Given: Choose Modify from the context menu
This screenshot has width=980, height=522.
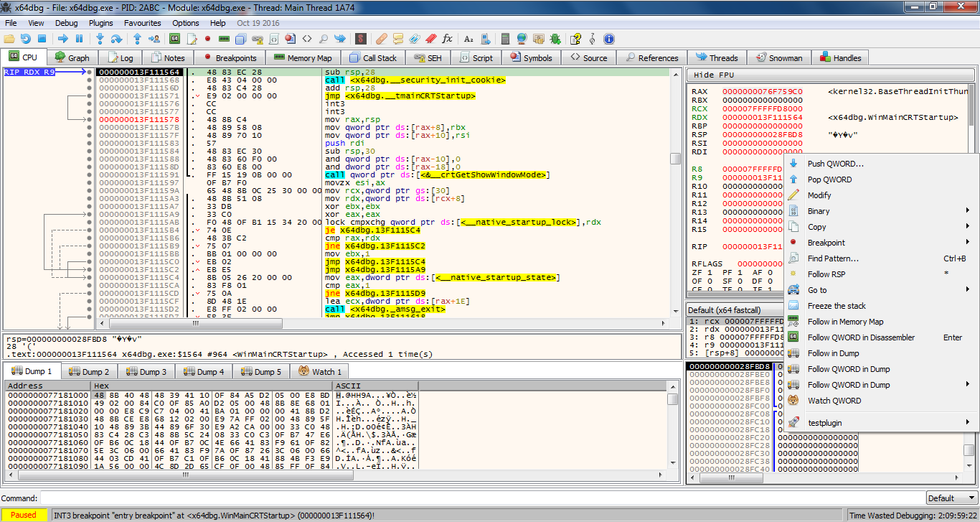Looking at the screenshot, I should pos(819,195).
